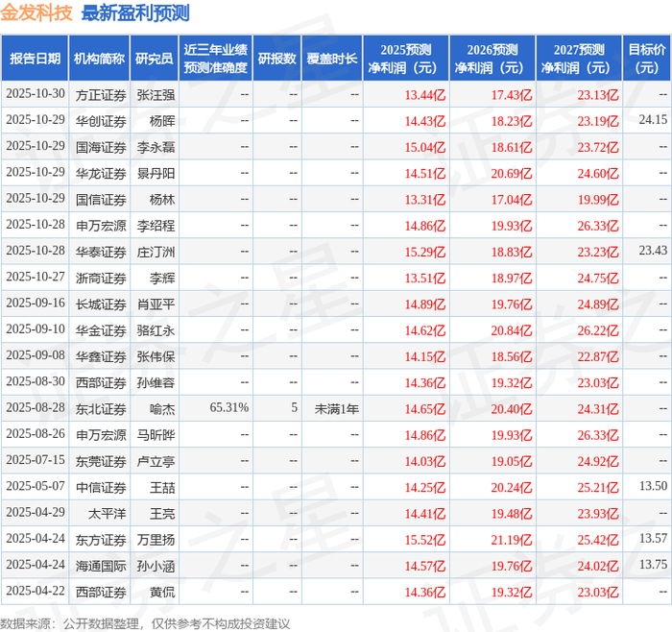The height and width of the screenshot is (632, 672).
Task: Select researcher 卢立亭 cell
Action: point(156,461)
